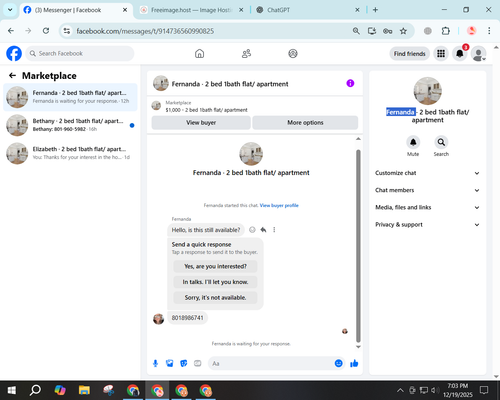Open the Chrome zoom magnifier icon
This screenshot has height=400, width=500.
click(356, 31)
